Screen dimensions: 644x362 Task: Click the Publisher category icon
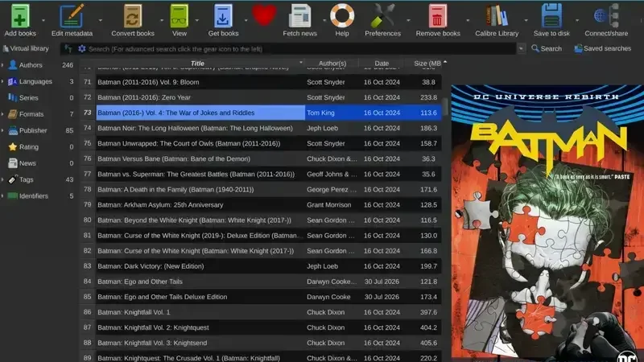point(13,130)
